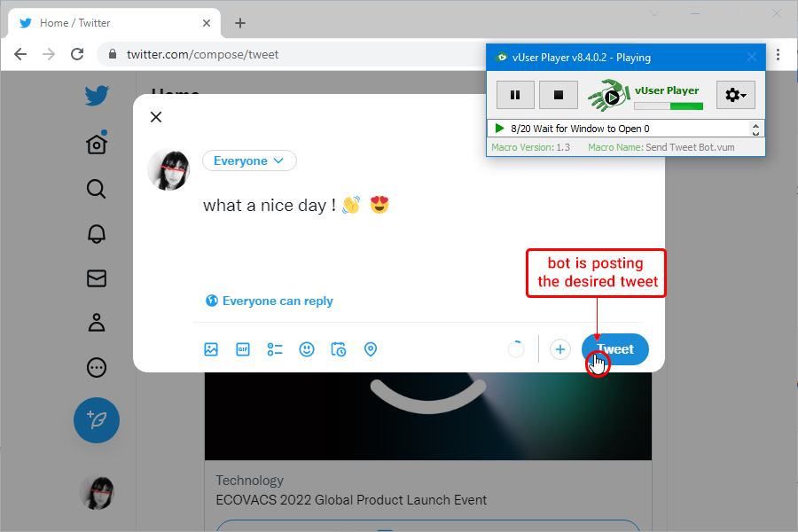This screenshot has height=532, width=798.
Task: Open the Home icon in sidebar
Action: 97,143
